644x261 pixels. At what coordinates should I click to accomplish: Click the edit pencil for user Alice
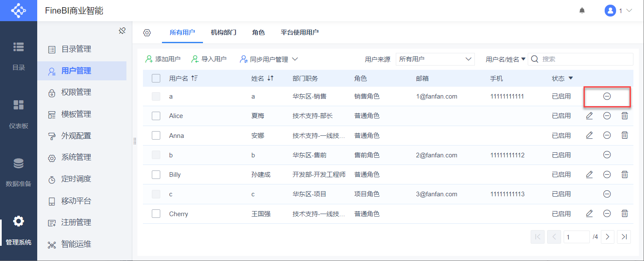[589, 115]
